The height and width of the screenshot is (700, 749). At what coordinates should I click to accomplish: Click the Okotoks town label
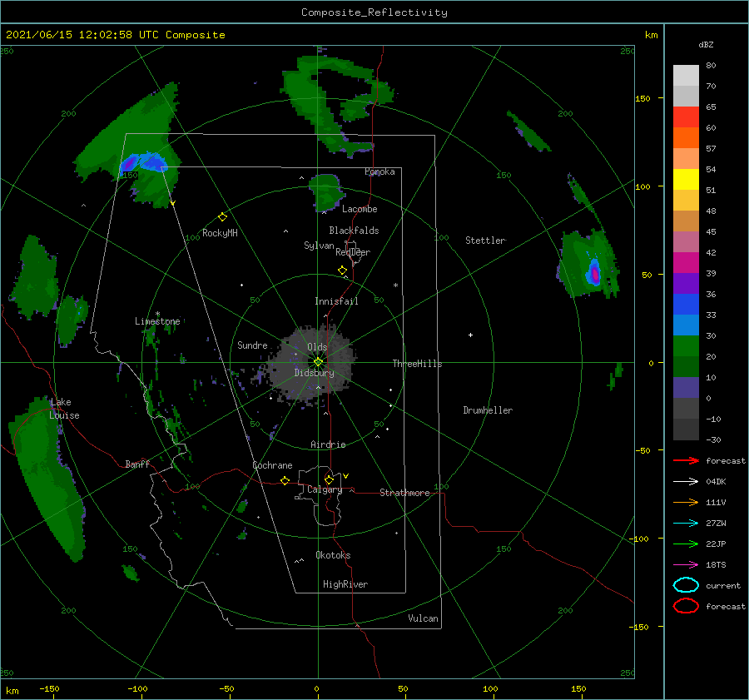334,555
